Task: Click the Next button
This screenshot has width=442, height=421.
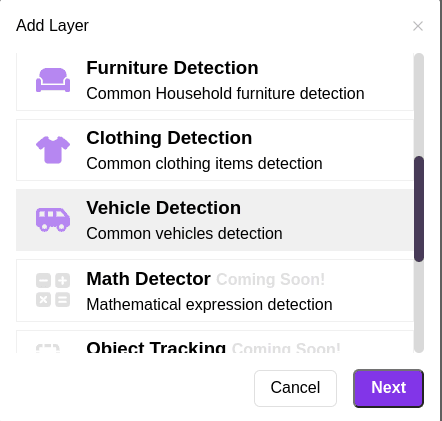Action: coord(388,388)
